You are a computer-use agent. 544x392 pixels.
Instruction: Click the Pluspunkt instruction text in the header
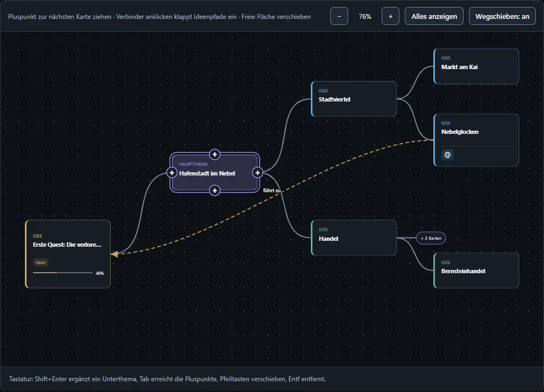coord(159,17)
